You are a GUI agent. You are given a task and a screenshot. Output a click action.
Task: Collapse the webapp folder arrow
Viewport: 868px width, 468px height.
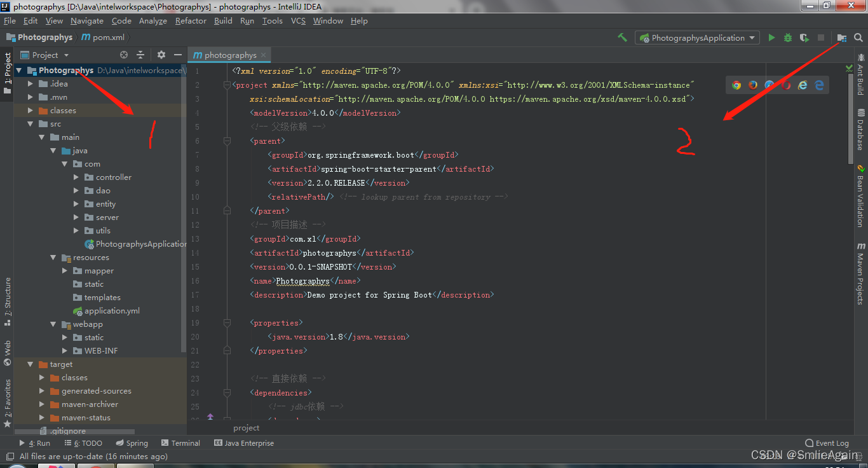coord(53,324)
